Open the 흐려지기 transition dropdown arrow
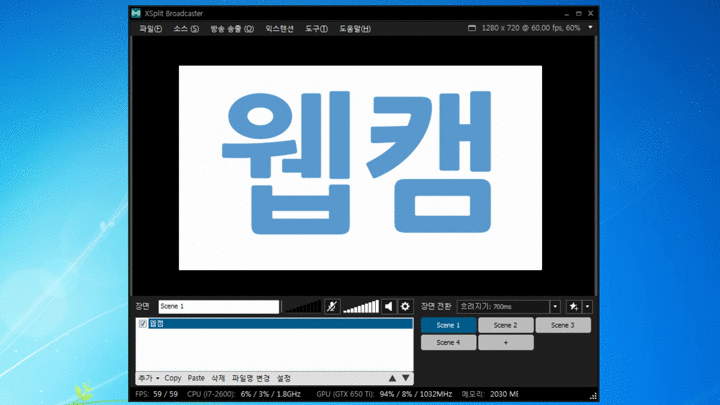This screenshot has width=720, height=405. (555, 306)
